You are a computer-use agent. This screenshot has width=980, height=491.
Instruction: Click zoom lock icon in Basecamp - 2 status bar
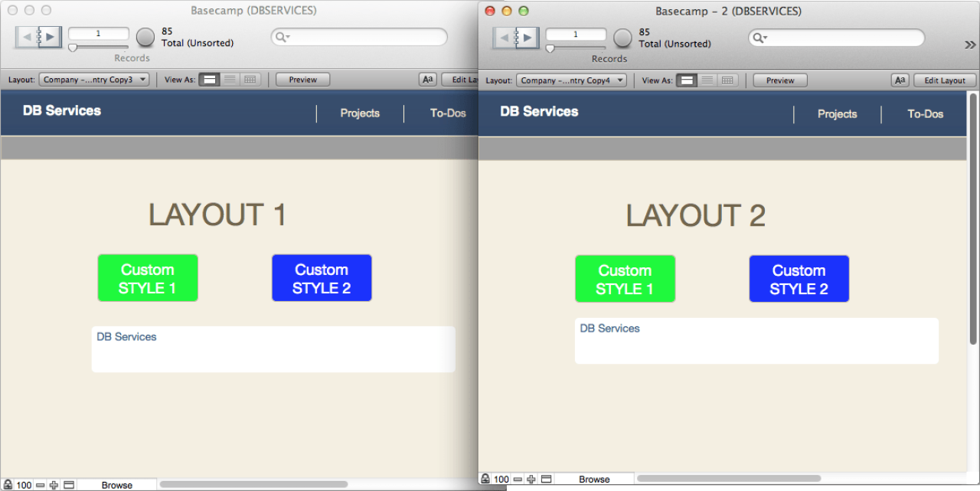pyautogui.click(x=485, y=479)
